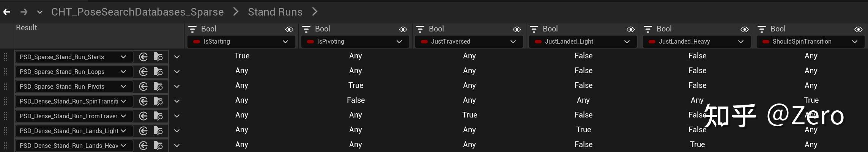Click the filter icon on JustTraversed column
Viewport: 868px width, 152px height.
[420, 29]
